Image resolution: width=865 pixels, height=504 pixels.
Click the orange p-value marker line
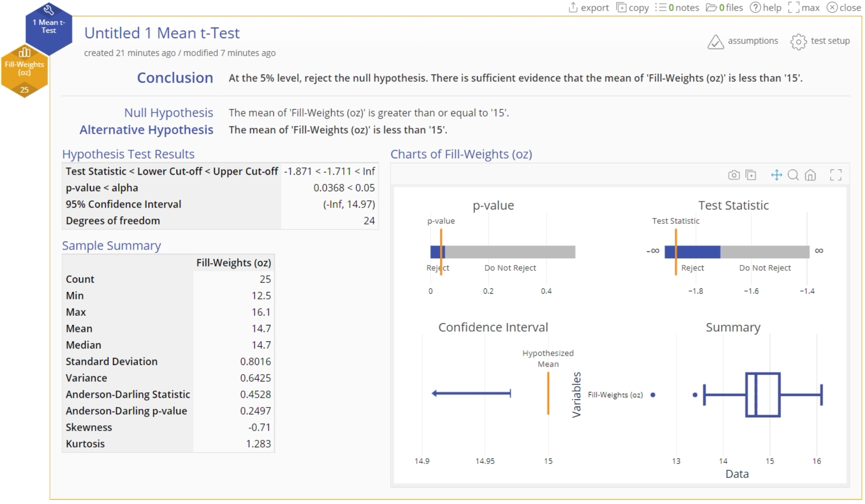tap(441, 252)
